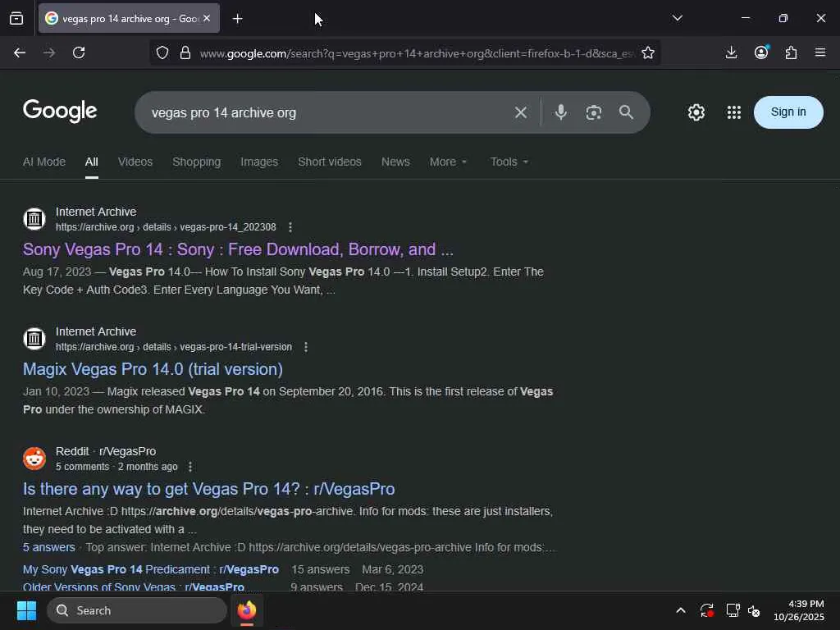The height and width of the screenshot is (630, 840).
Task: Expand the More filters dropdown
Action: click(x=449, y=162)
